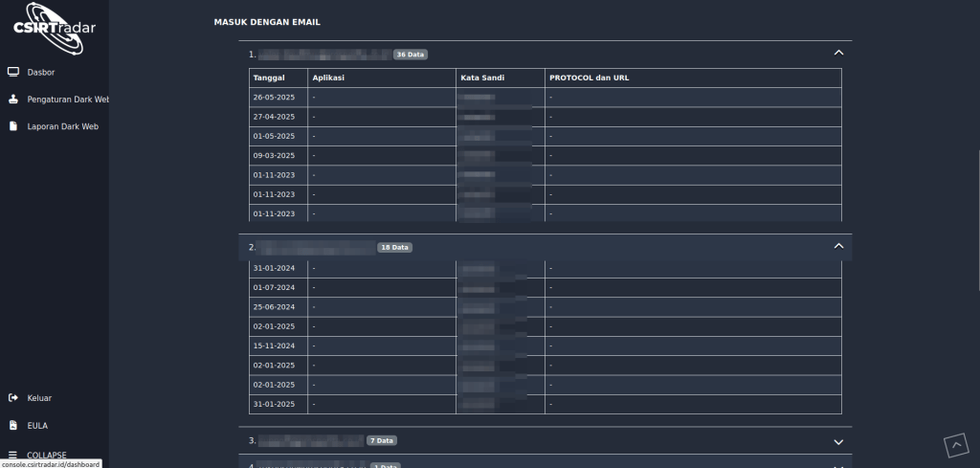This screenshot has height=468, width=980.
Task: Click the 18 Data badge
Action: tap(394, 248)
